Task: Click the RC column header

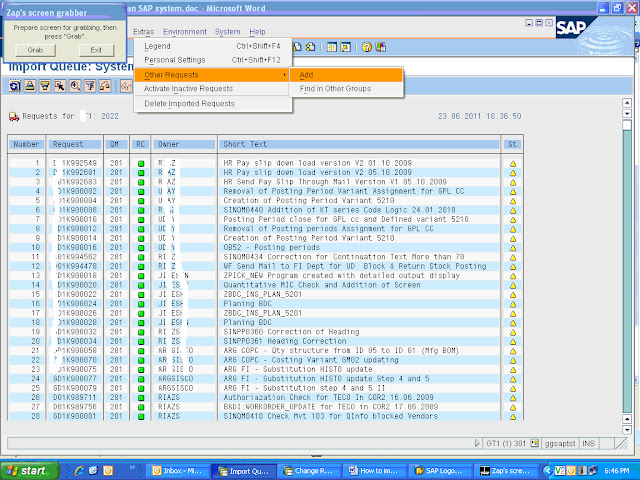Action: click(x=140, y=144)
